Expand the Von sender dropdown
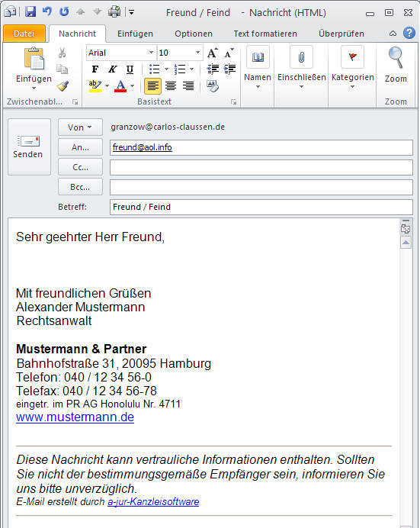 pyautogui.click(x=80, y=127)
